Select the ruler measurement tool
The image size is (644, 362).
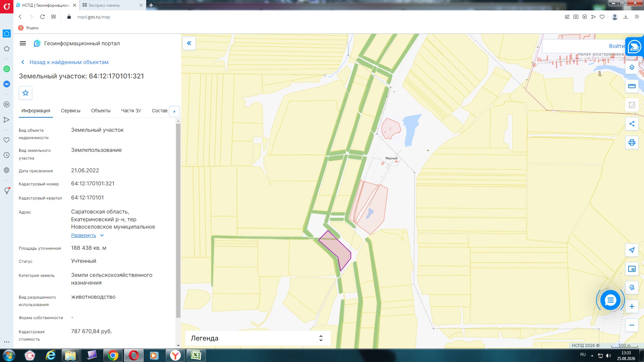(x=632, y=86)
